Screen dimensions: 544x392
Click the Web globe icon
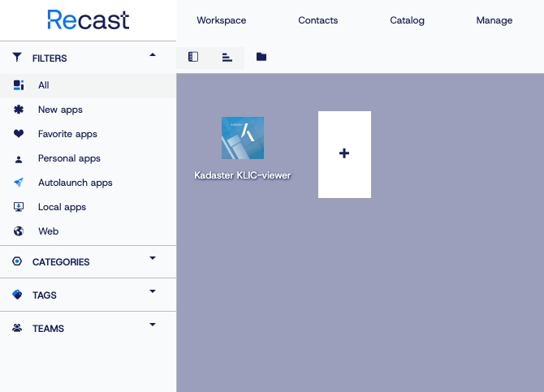[x=19, y=231]
